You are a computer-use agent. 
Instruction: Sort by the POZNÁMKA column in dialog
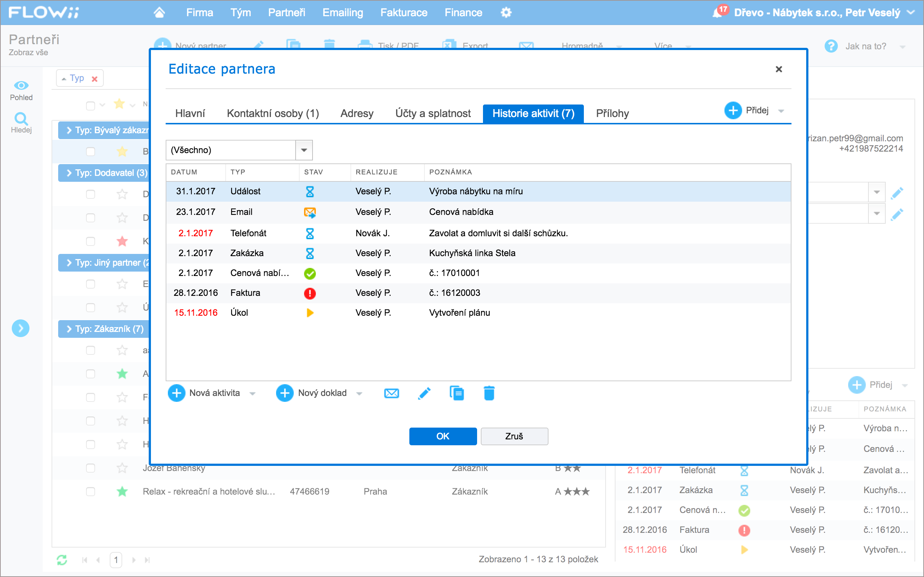[451, 172]
